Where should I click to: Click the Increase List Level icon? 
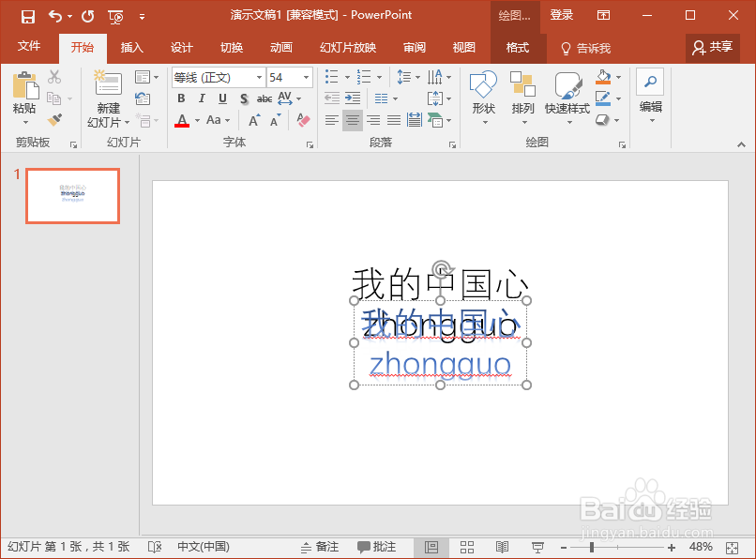(x=353, y=98)
